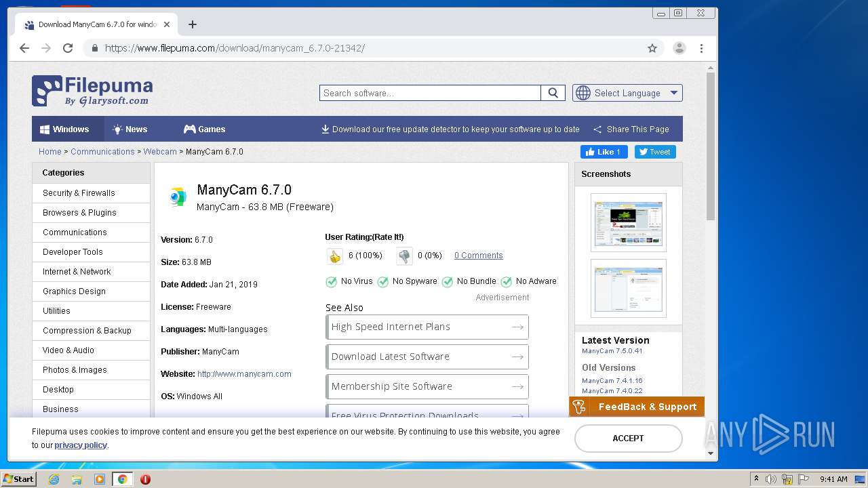Click the volume tray icon

pos(771,479)
